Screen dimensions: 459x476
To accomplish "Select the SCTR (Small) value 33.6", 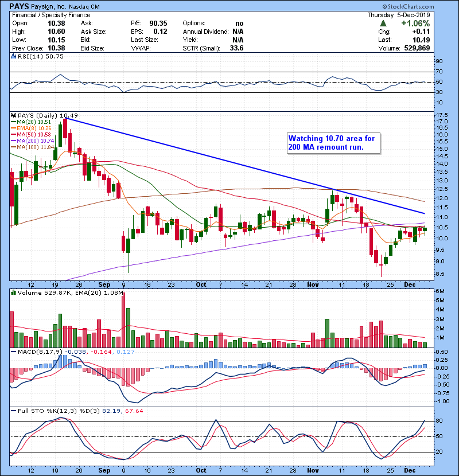I will pos(236,48).
